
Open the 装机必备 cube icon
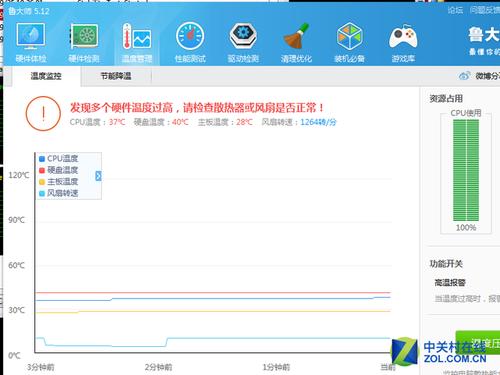pyautogui.click(x=349, y=42)
